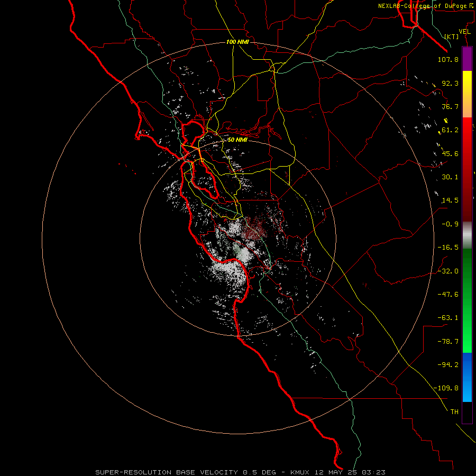Select the 92.3 legend value
This screenshot has height=476, width=476.
click(x=450, y=83)
